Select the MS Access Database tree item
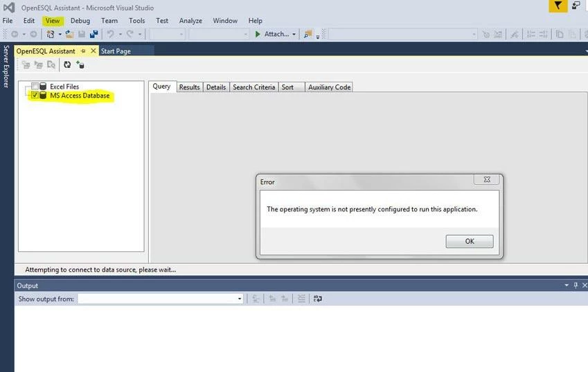Viewport: 588px width, 372px height. click(x=80, y=96)
